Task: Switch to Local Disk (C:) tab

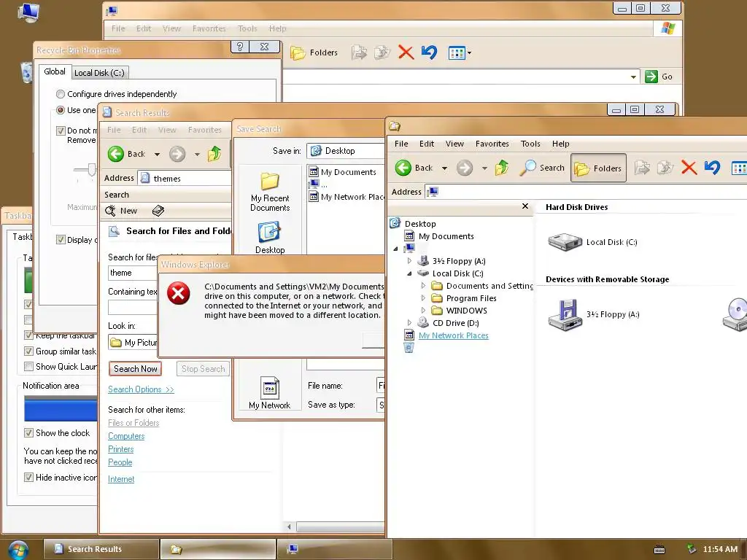Action: pos(99,73)
